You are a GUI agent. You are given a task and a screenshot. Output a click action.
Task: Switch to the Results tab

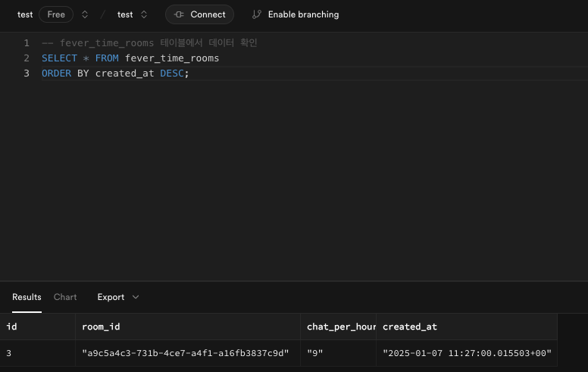[27, 297]
